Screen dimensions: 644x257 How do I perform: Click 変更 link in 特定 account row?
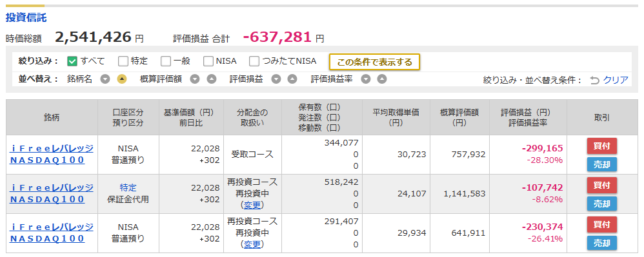pos(252,205)
